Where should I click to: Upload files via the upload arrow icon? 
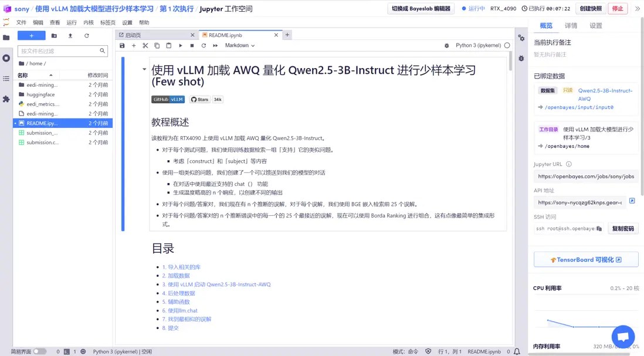click(x=70, y=36)
